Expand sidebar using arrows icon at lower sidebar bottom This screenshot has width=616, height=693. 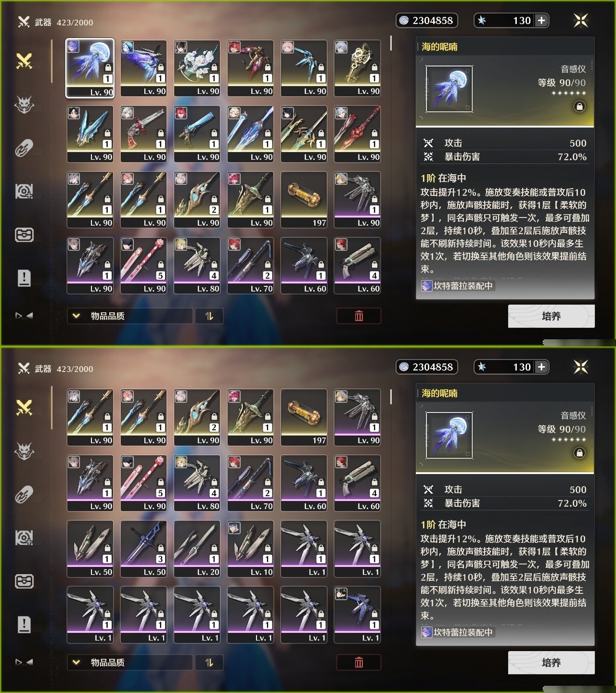tap(24, 662)
